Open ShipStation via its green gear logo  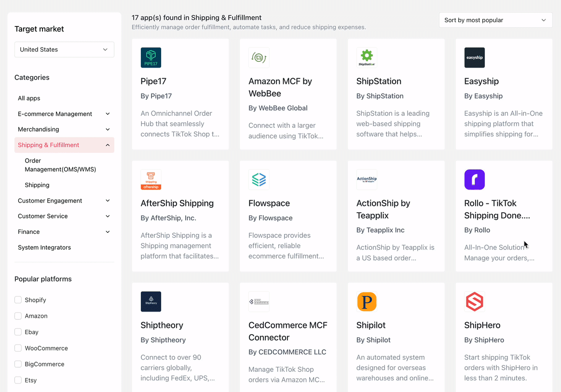(x=367, y=58)
